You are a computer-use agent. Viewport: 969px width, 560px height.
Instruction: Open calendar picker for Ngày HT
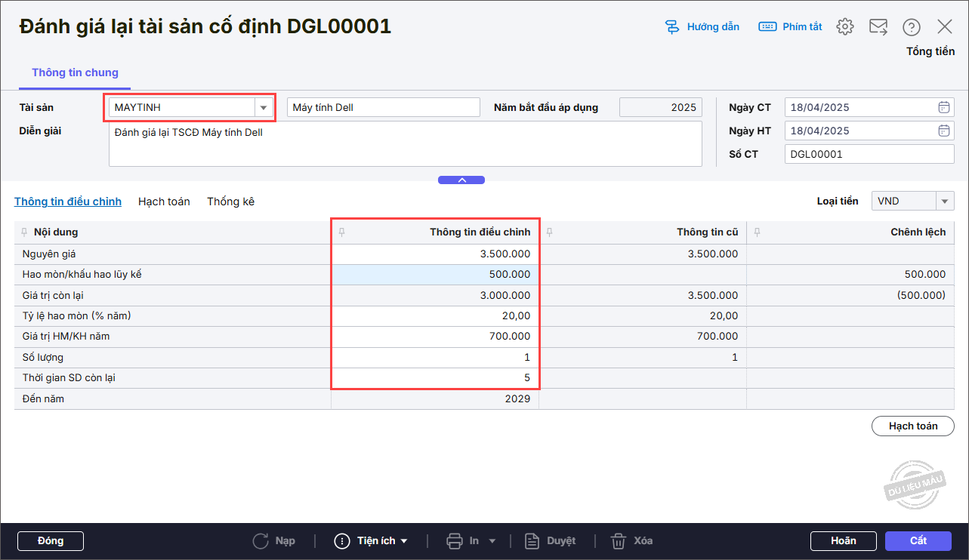point(943,131)
